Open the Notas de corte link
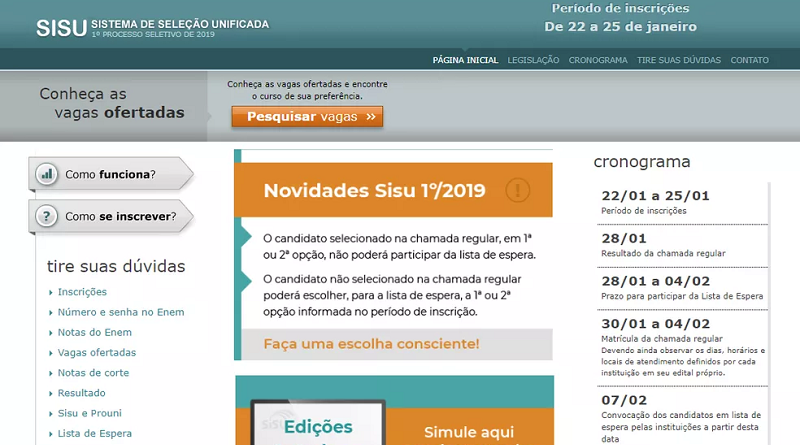This screenshot has height=445, width=800. 93,373
